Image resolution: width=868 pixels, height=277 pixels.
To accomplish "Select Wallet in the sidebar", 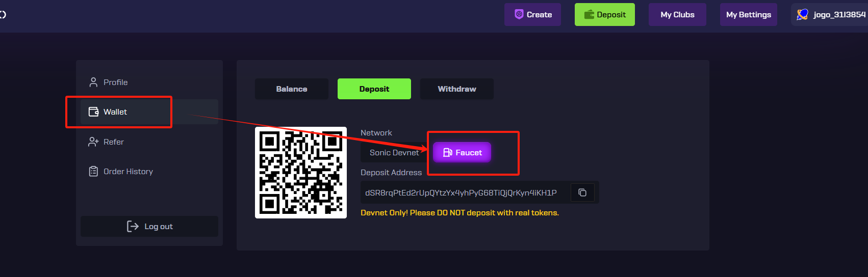I will coord(115,112).
